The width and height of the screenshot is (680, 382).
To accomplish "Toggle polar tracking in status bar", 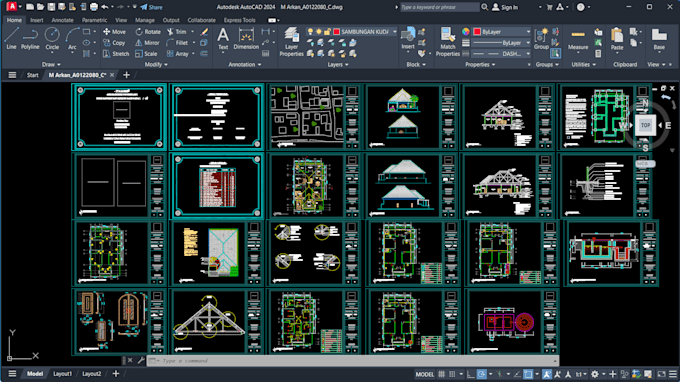I will (481, 374).
